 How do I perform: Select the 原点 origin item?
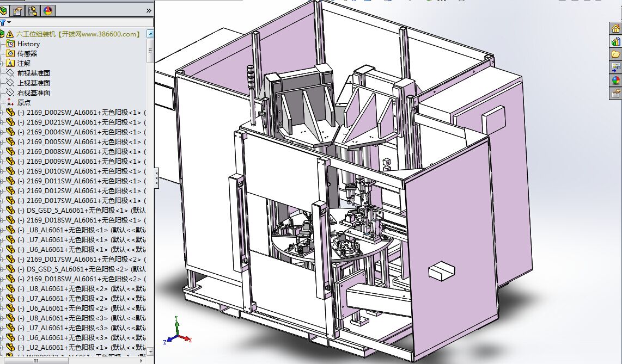tap(24, 103)
